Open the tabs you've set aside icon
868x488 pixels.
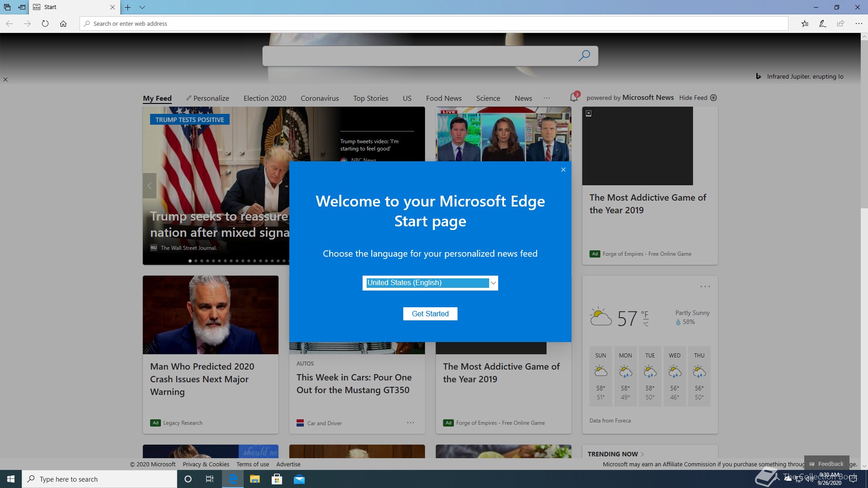(7, 7)
